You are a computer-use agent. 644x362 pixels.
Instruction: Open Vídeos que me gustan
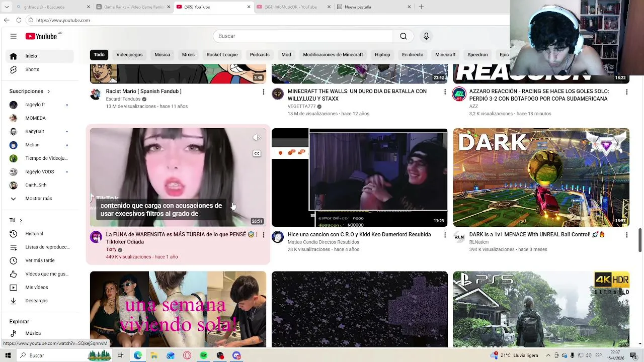pos(40,274)
